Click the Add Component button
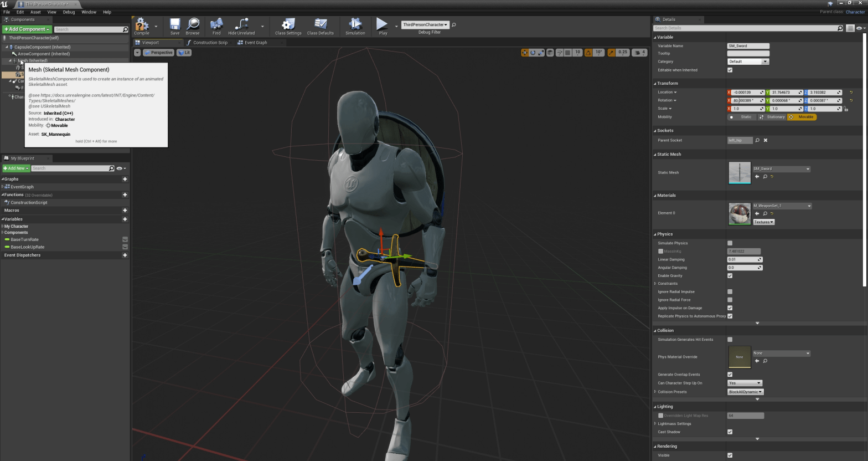Image resolution: width=868 pixels, height=461 pixels. [27, 29]
